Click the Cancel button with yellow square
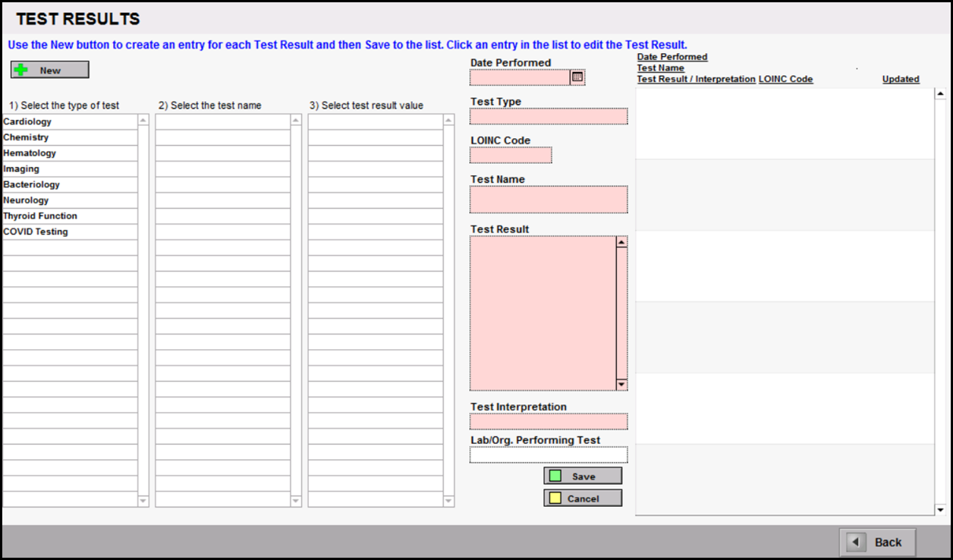Viewport: 953px width, 560px height. click(582, 498)
